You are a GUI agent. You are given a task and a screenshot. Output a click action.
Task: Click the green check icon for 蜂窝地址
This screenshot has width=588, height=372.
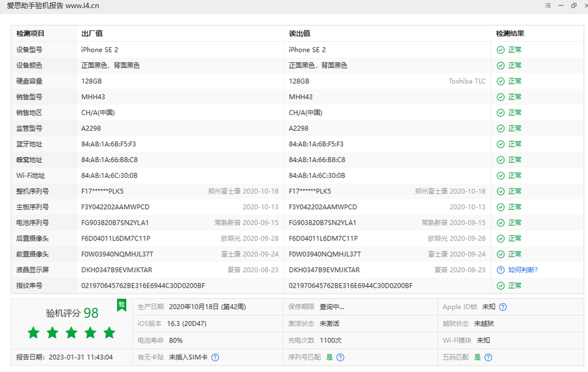point(500,160)
